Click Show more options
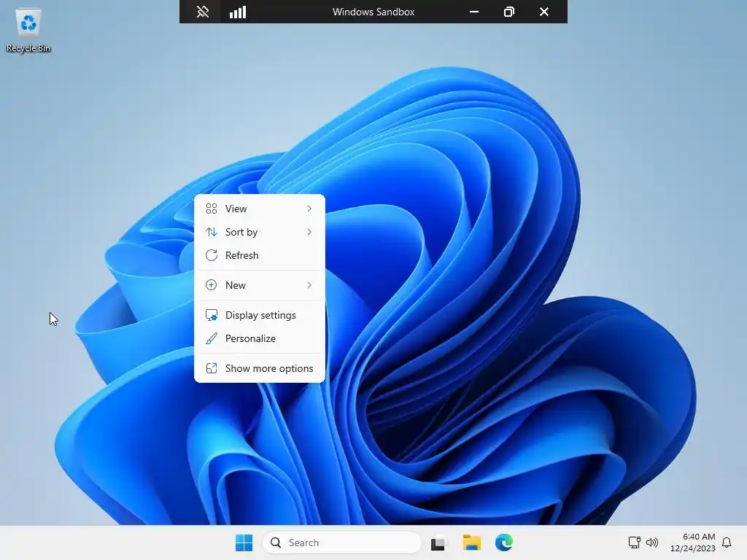The image size is (747, 560). point(260,368)
